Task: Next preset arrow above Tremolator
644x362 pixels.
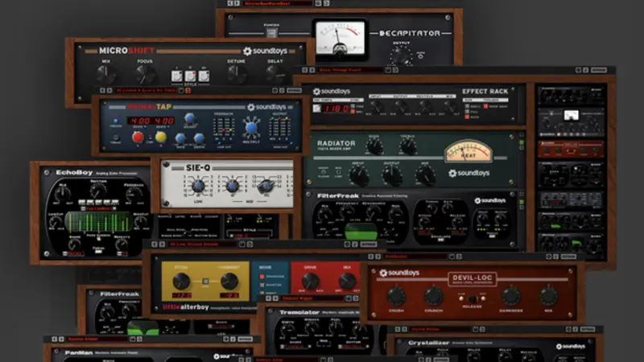Action: [x=275, y=298]
